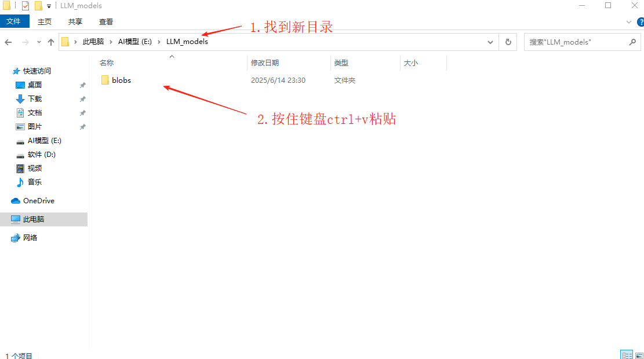Sort by the 类型 column header
Screen dimensions: 644x359
(341, 63)
